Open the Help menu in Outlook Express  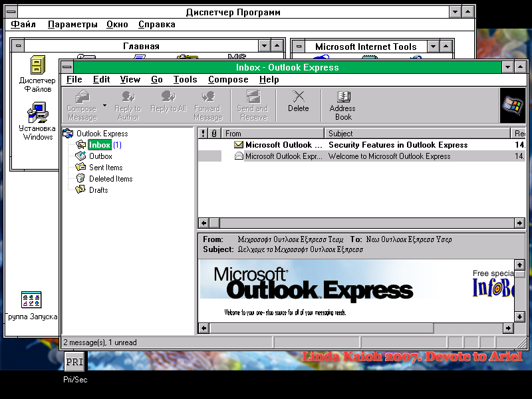tap(269, 79)
